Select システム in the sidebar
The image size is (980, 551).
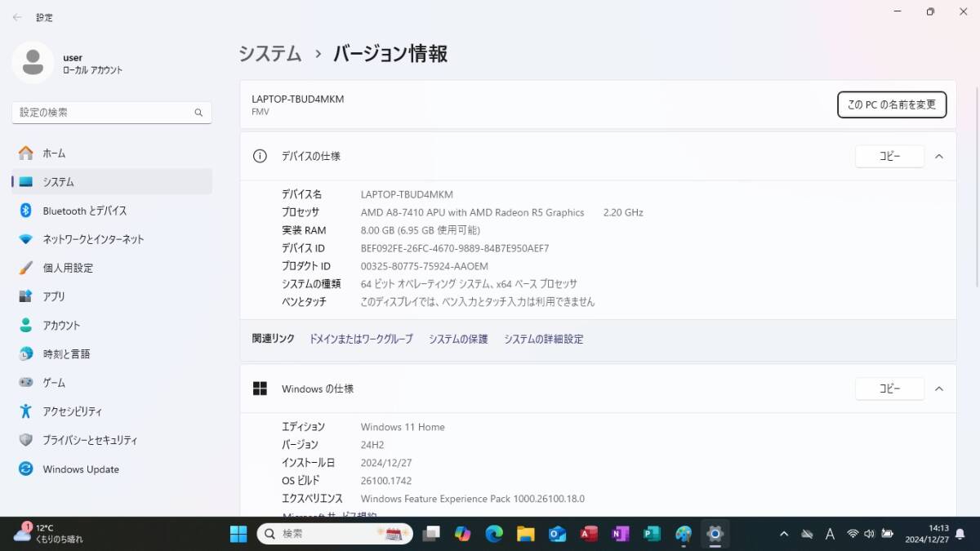(112, 182)
